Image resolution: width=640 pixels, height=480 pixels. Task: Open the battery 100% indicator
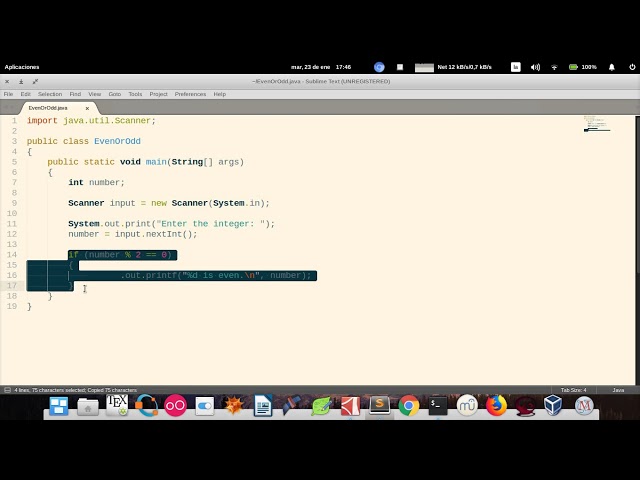(x=583, y=67)
